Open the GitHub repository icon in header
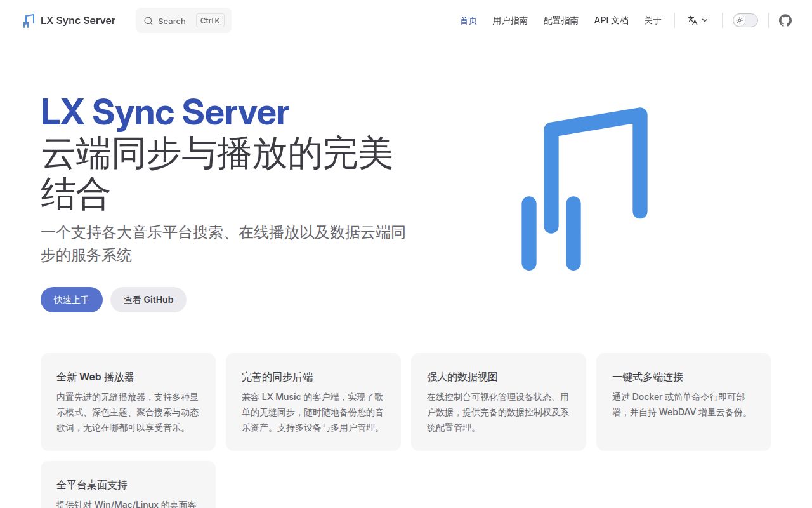The image size is (812, 508). click(x=785, y=20)
